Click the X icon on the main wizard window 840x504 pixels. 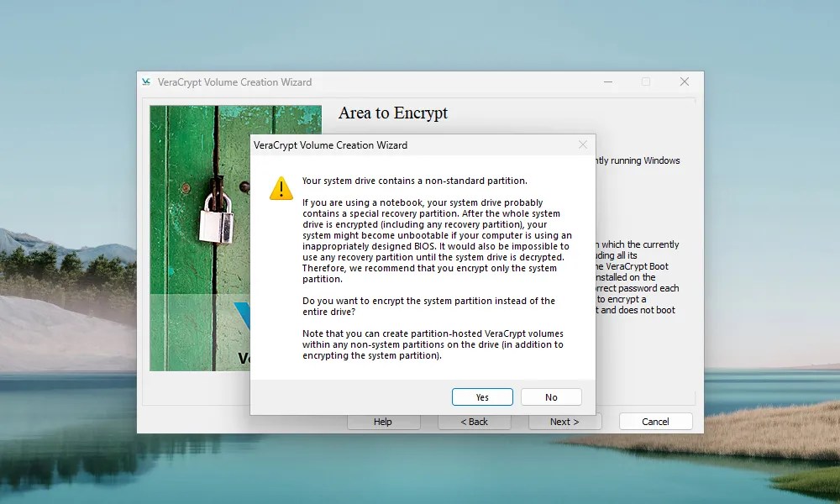pos(685,81)
